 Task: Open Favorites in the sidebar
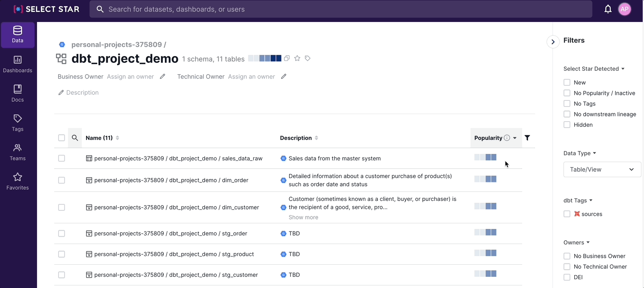18,182
